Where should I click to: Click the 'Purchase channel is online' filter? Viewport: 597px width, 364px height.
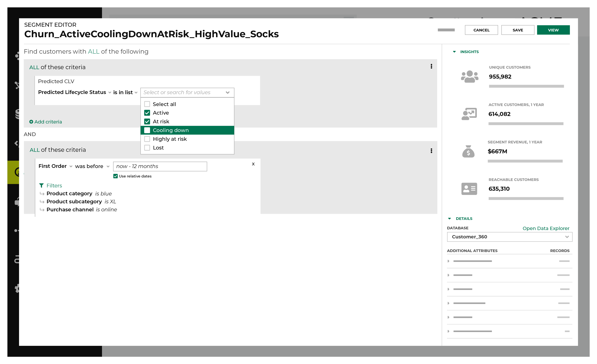(82, 209)
